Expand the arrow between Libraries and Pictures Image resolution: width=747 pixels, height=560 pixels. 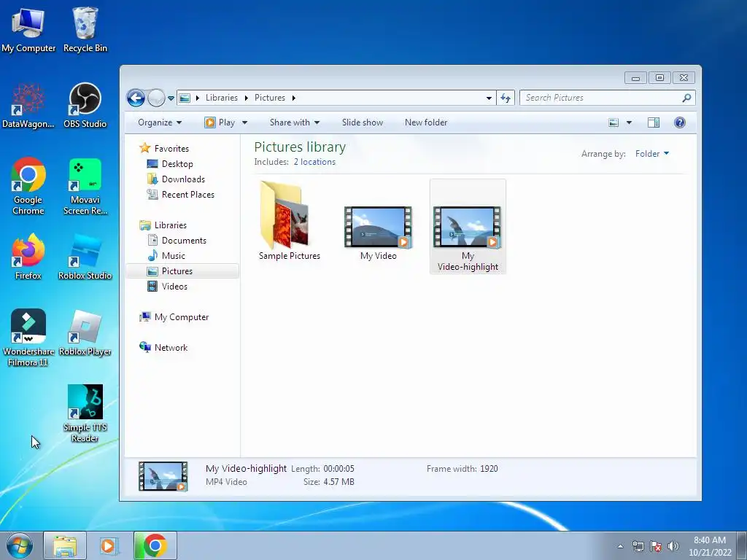246,98
